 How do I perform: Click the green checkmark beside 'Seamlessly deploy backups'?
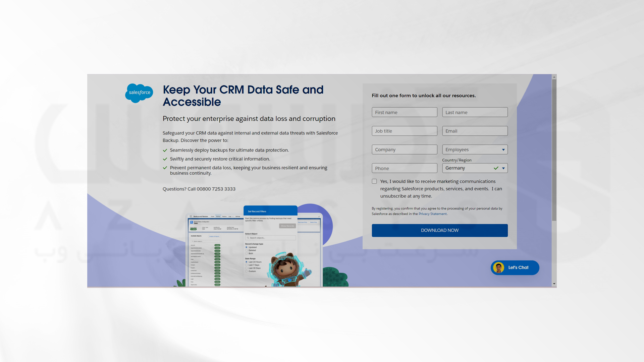coord(165,150)
